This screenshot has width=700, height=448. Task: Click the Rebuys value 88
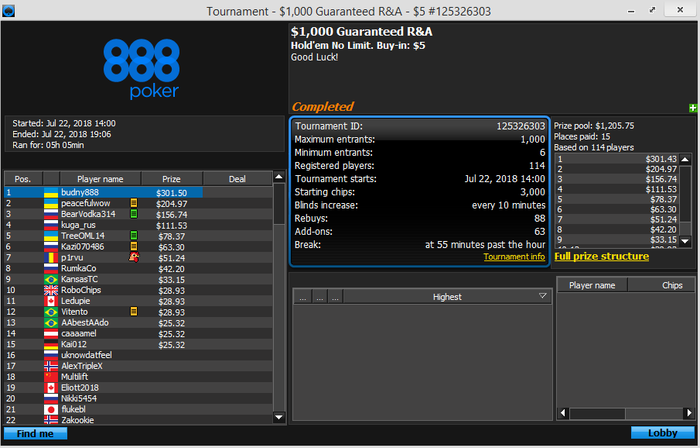click(540, 218)
